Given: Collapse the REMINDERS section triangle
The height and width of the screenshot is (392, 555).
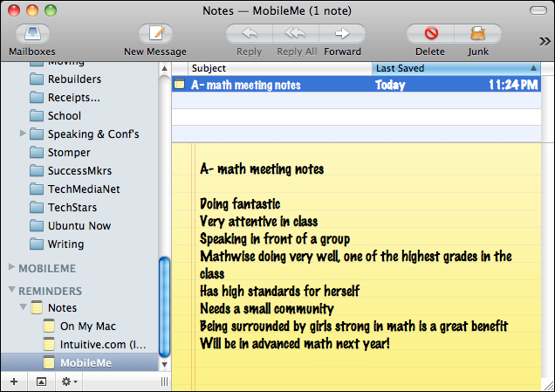Looking at the screenshot, I should [11, 290].
